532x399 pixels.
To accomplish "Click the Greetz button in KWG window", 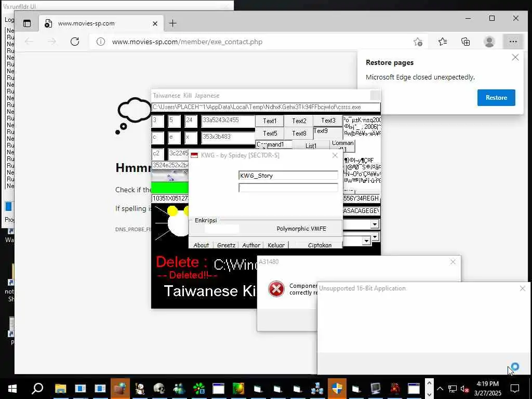I will click(x=226, y=245).
